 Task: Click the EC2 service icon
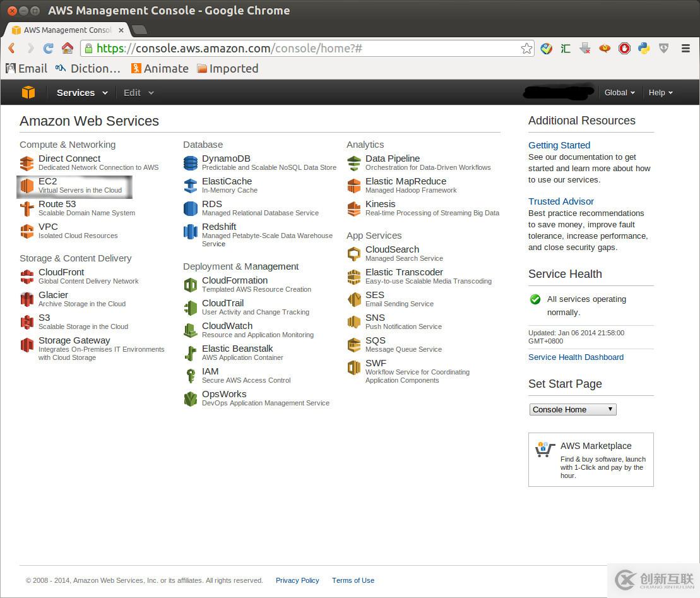coord(27,186)
